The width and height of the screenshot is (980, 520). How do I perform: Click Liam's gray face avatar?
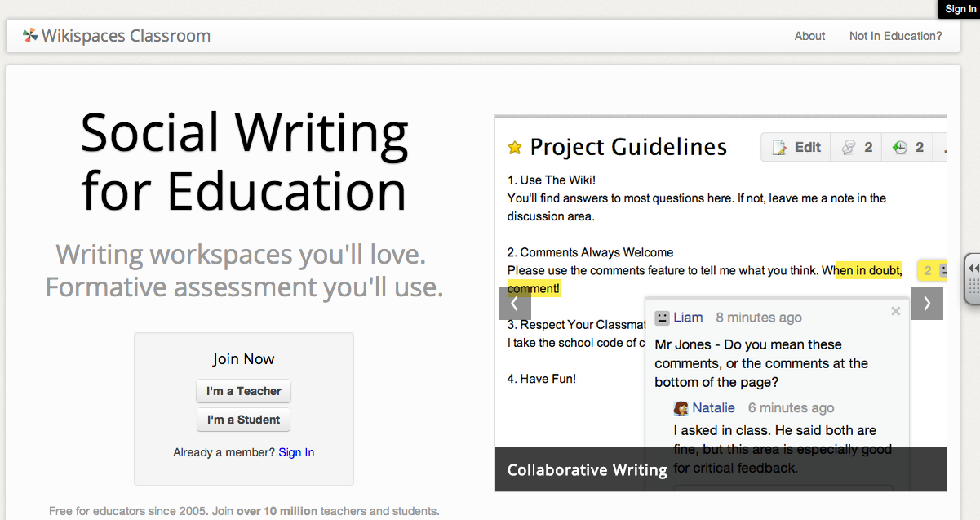(x=663, y=318)
